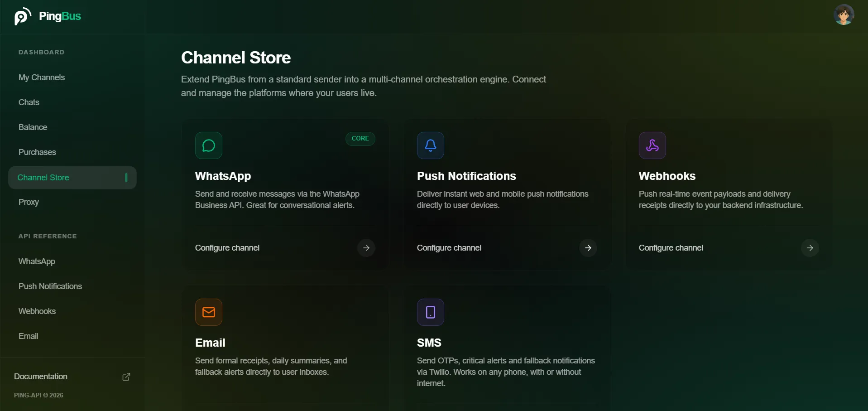Viewport: 868px width, 411px height.
Task: Click the PING-API © 2026 footer text
Action: tap(38, 395)
